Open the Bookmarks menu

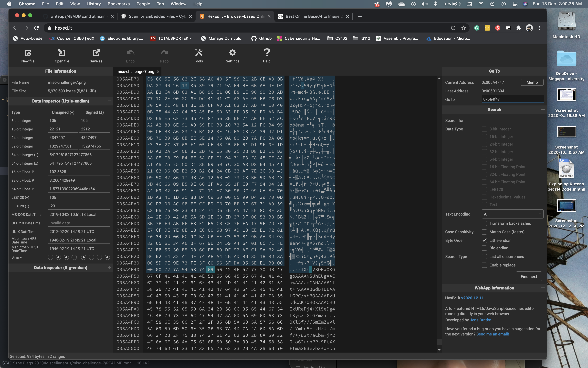tap(119, 4)
